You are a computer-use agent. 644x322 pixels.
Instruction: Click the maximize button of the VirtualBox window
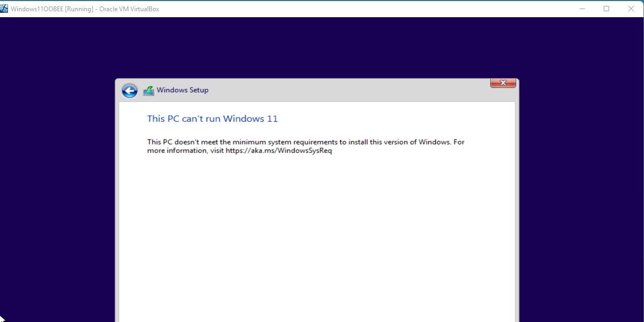(606, 9)
